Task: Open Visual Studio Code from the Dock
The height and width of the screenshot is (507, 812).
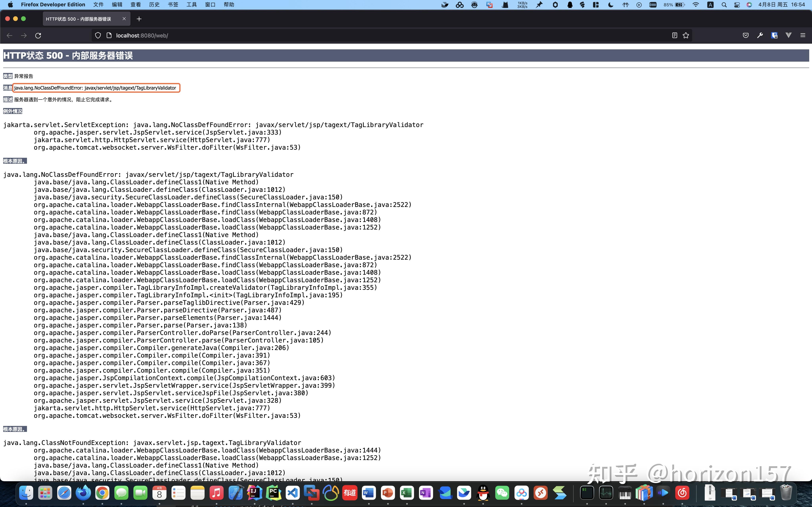Action: coord(293,493)
